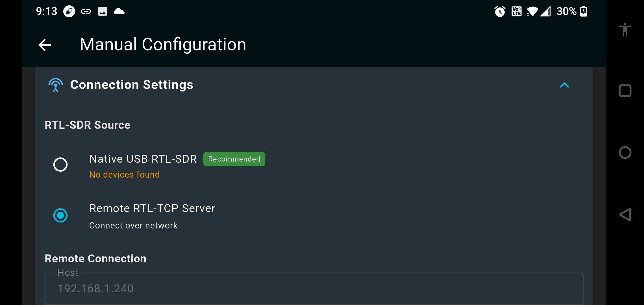Collapse the Connection Settings section chevron
The height and width of the screenshot is (305, 644).
click(x=564, y=85)
